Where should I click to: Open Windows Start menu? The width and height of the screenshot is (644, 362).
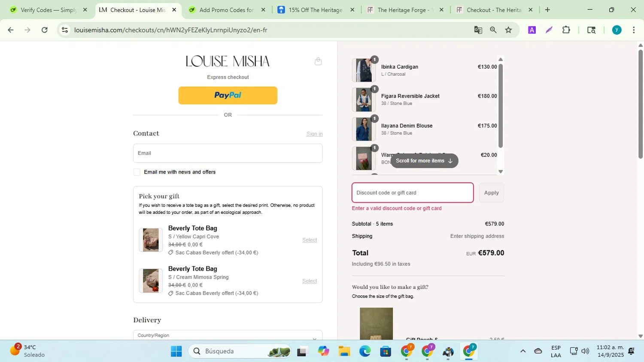pyautogui.click(x=176, y=351)
